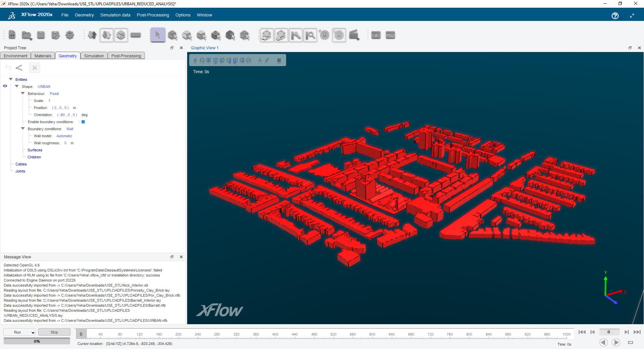Viewport: 644px width, 349px height.
Task: Show the axis triad icon in view toolbar
Action: [x=260, y=60]
